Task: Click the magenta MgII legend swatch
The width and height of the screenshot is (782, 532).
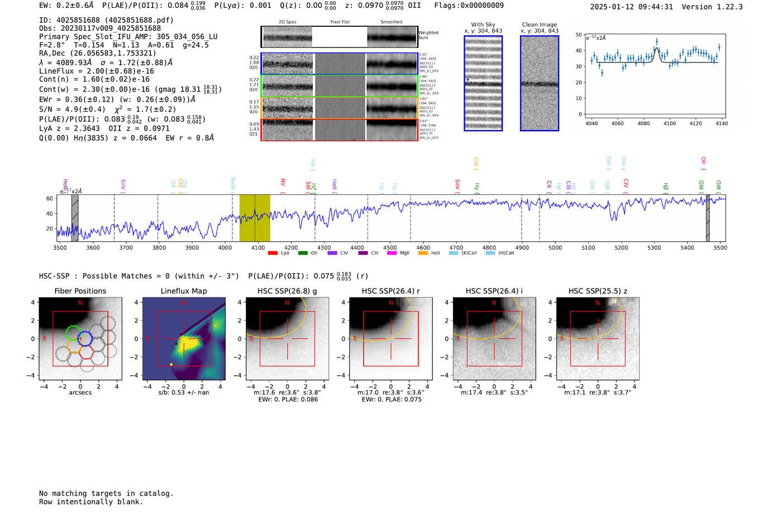Action: [x=392, y=253]
